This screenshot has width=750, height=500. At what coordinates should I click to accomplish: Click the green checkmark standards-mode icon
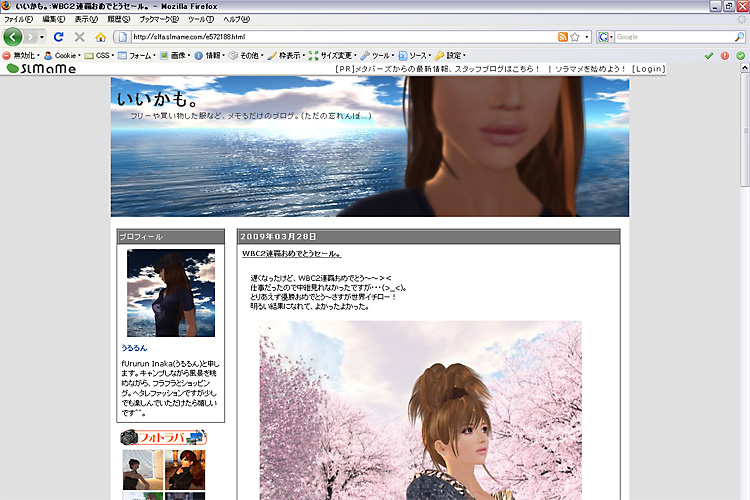(709, 56)
